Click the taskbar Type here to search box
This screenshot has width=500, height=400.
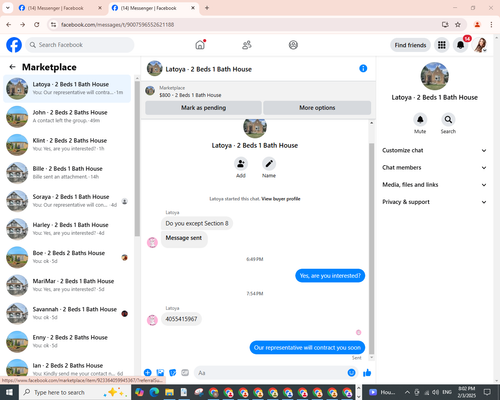coord(75,392)
